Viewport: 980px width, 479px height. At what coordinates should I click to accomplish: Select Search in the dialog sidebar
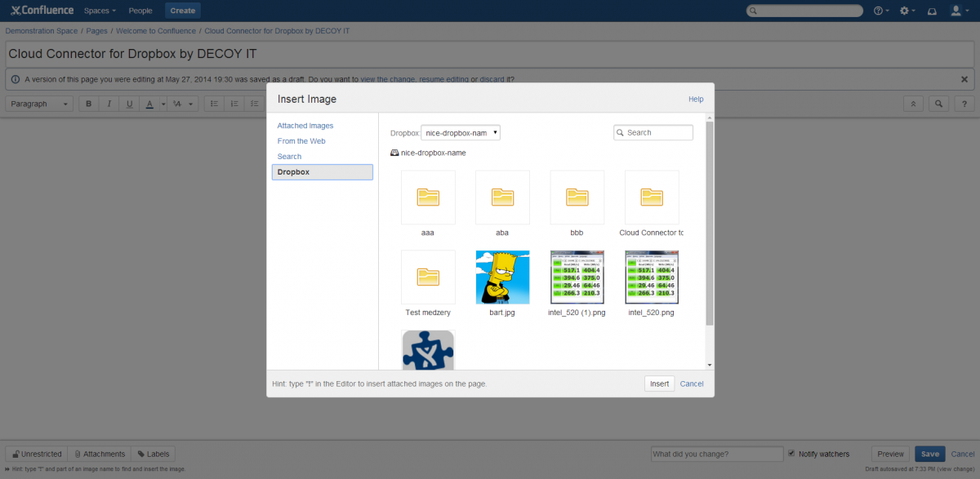coord(289,157)
